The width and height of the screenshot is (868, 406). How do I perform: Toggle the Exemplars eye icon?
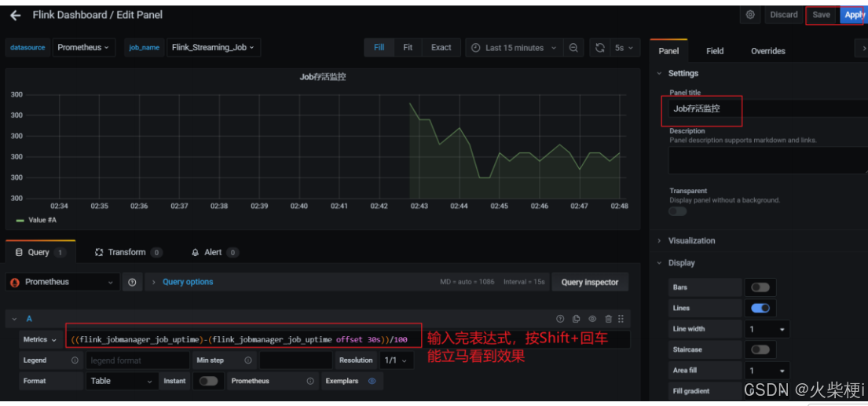tap(372, 381)
